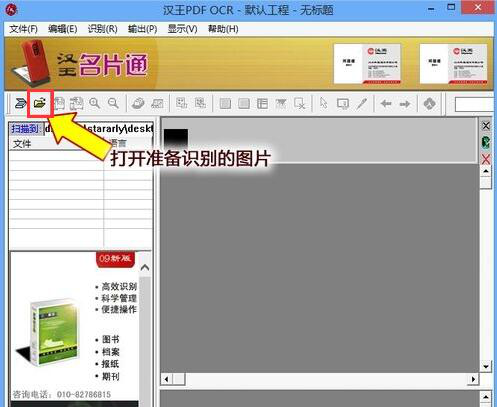The width and height of the screenshot is (497, 407).
Task: Click the layout analysis toolbar icon
Action: pyautogui.click(x=181, y=103)
